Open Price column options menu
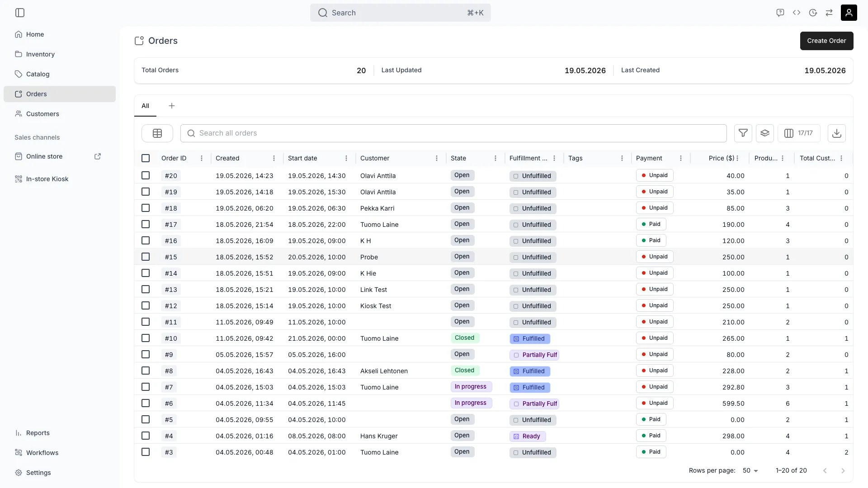This screenshot has height=488, width=868. pos(737,158)
